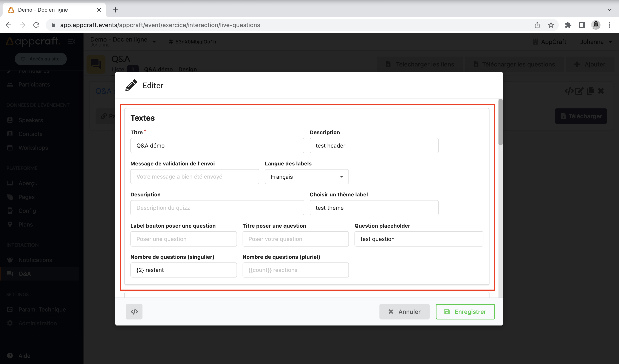Focus the Question placeholder input field

(x=419, y=239)
